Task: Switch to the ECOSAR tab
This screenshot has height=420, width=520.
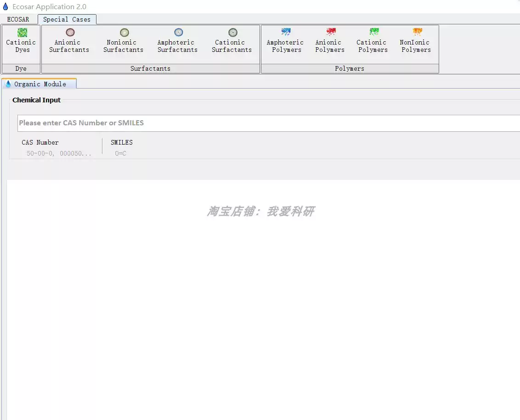Action: (18, 19)
